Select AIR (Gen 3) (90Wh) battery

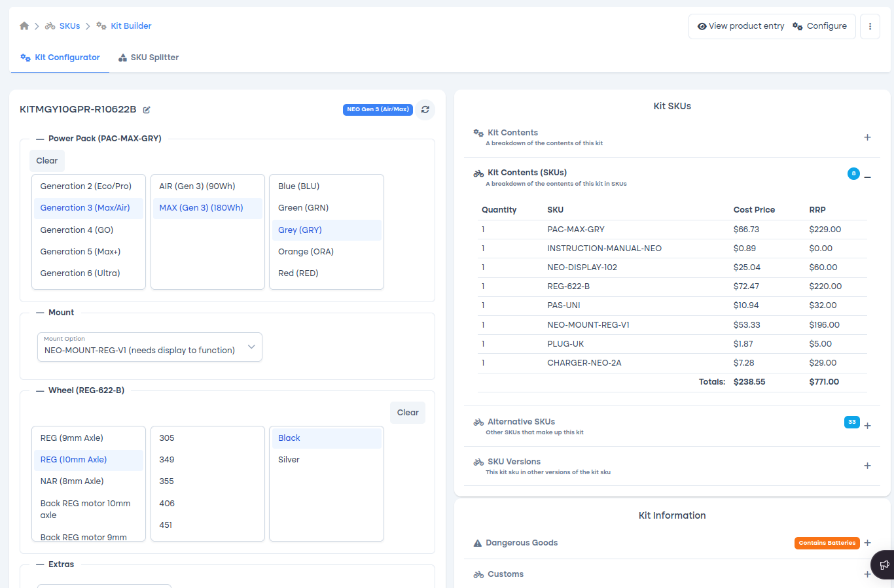pyautogui.click(x=207, y=186)
